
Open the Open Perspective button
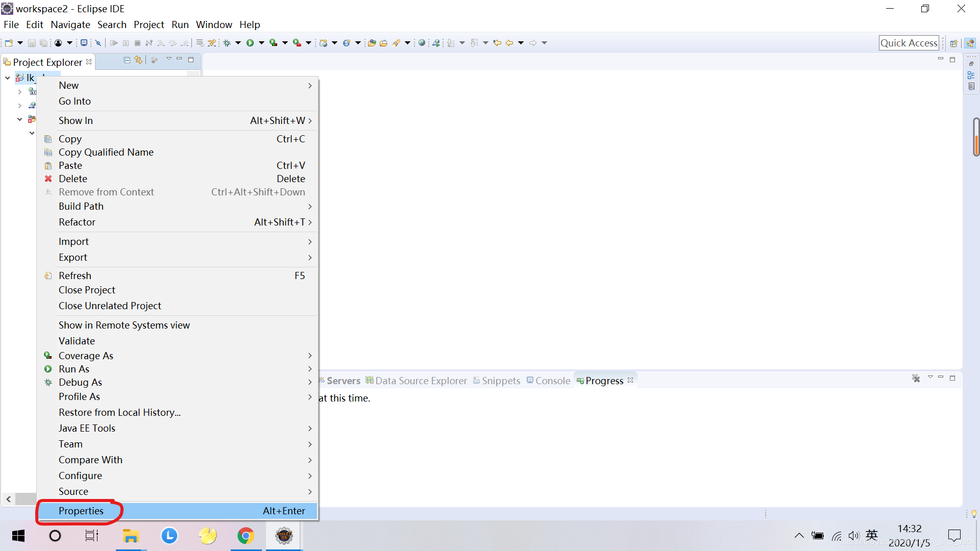(x=953, y=43)
